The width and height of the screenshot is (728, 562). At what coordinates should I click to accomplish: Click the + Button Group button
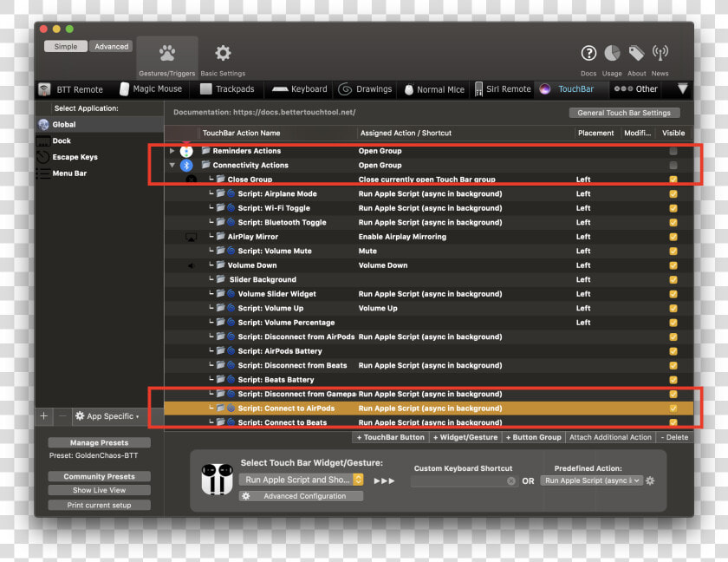[x=534, y=437]
